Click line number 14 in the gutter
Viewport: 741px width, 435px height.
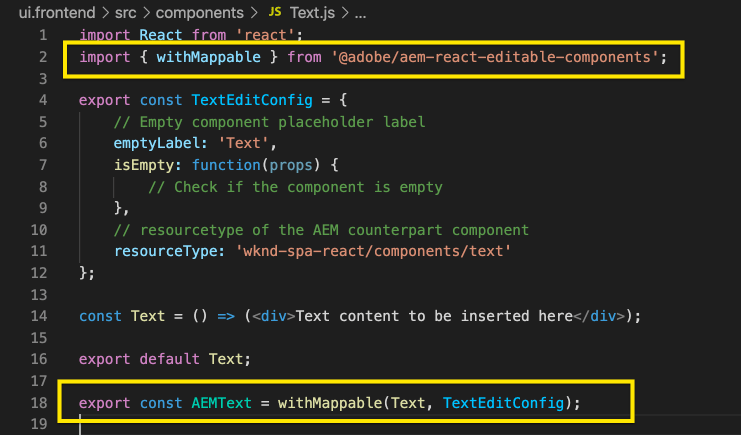(x=38, y=316)
